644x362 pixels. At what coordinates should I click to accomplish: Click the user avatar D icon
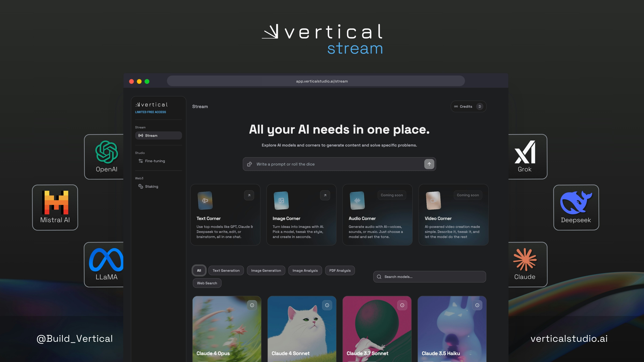480,106
